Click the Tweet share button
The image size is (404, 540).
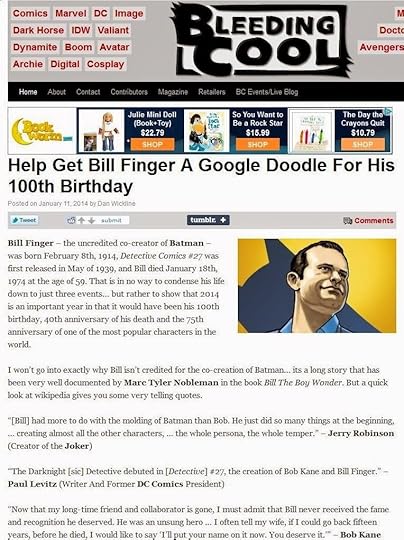(x=24, y=220)
